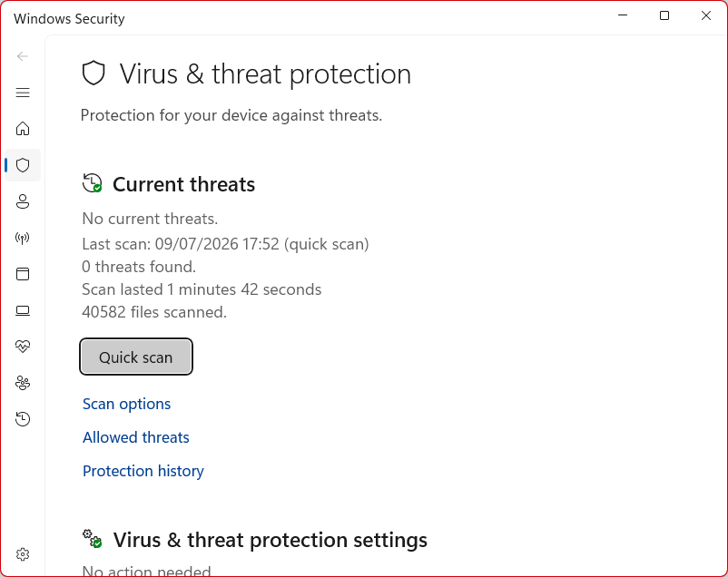Open the Allowed threats link
The height and width of the screenshot is (577, 728).
(x=135, y=437)
